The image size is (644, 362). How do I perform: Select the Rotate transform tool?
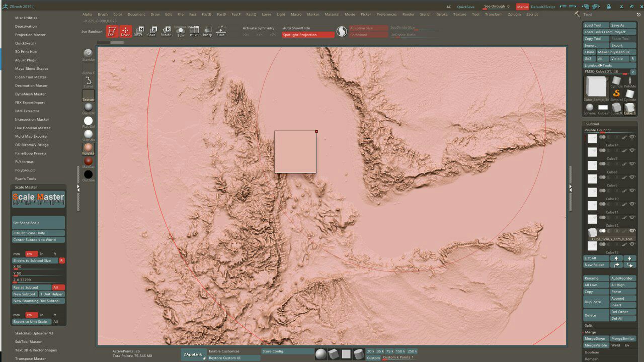[x=166, y=31]
